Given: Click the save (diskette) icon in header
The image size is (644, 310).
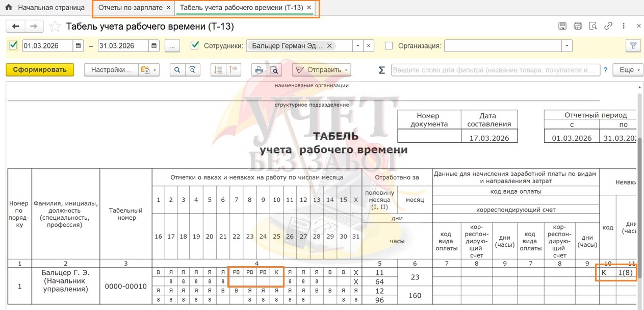Looking at the screenshot, I should point(562,27).
